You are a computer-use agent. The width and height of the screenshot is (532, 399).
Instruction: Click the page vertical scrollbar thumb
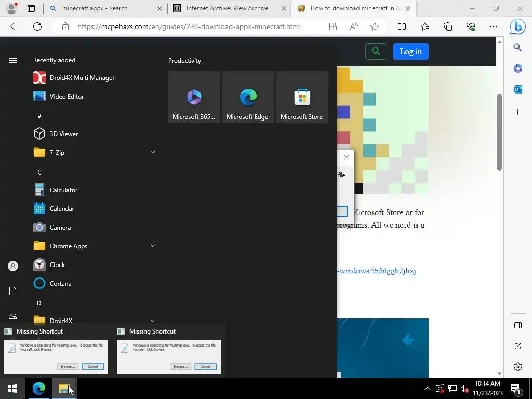coord(499,132)
